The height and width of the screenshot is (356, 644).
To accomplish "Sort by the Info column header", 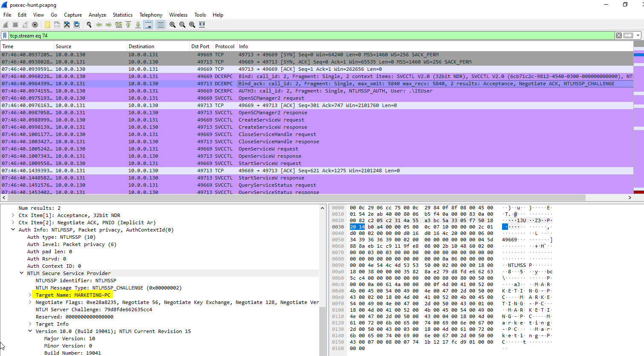I will [x=435, y=46].
